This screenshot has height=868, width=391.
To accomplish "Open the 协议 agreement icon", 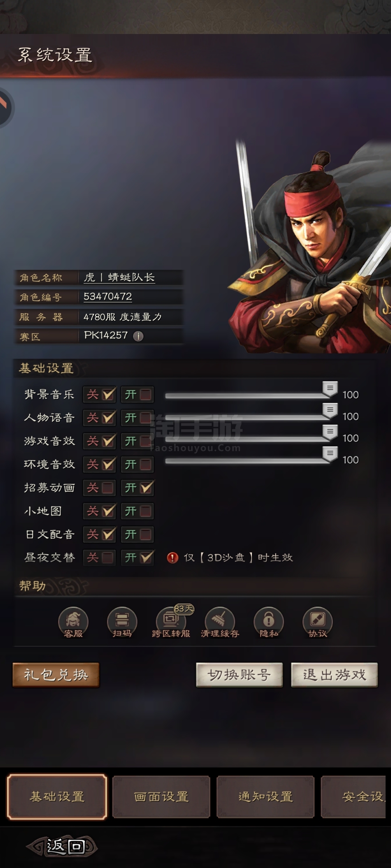I will [x=318, y=622].
